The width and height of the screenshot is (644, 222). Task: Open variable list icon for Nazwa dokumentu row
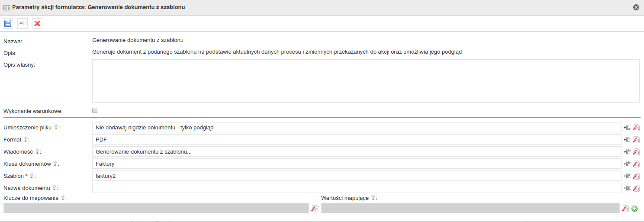click(627, 188)
